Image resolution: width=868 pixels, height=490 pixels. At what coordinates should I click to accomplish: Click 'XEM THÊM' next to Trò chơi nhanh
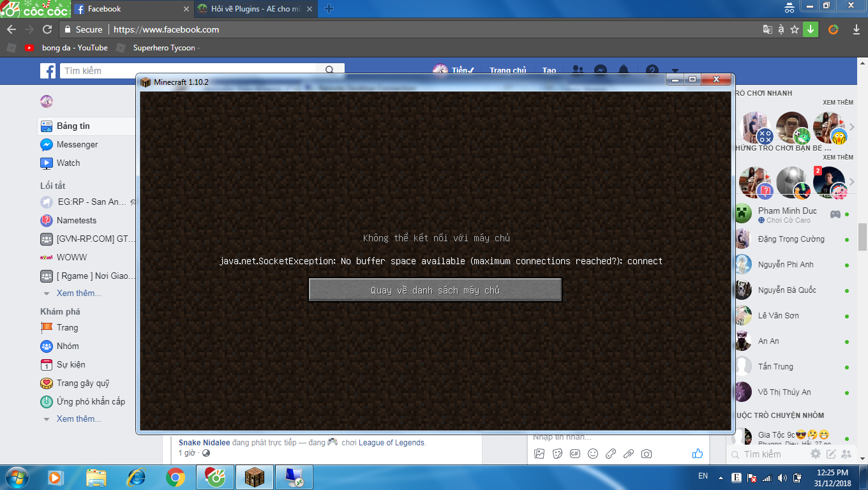pyautogui.click(x=838, y=102)
